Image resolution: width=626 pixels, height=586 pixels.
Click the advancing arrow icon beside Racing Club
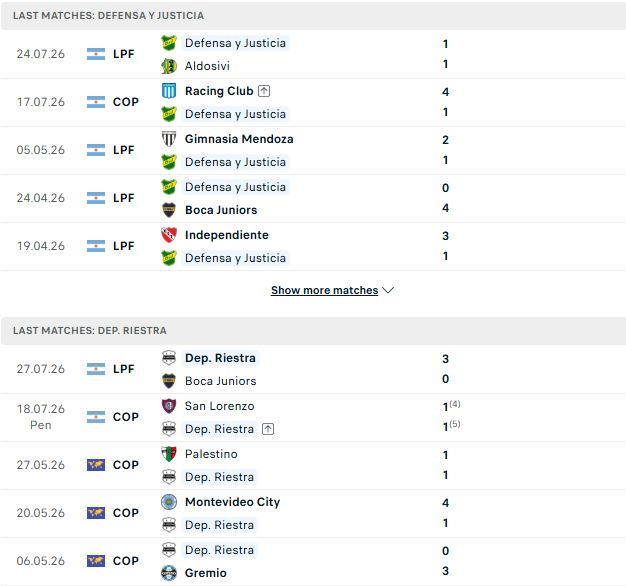click(x=264, y=91)
